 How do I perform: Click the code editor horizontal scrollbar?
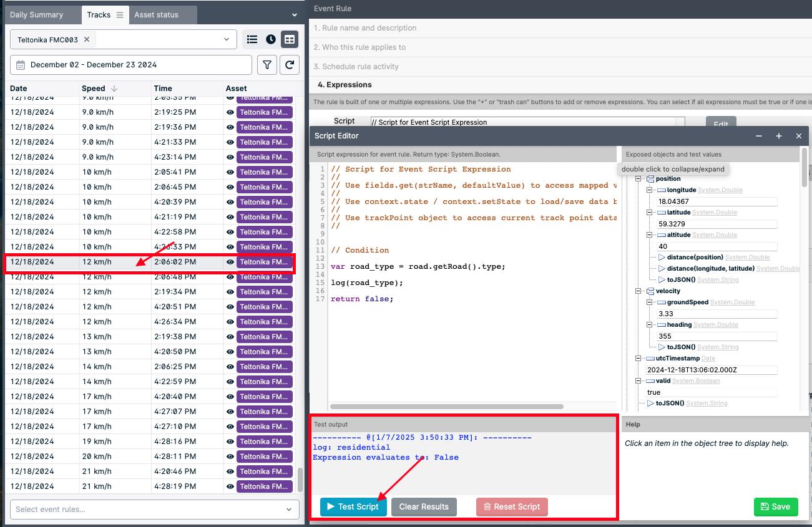point(446,407)
